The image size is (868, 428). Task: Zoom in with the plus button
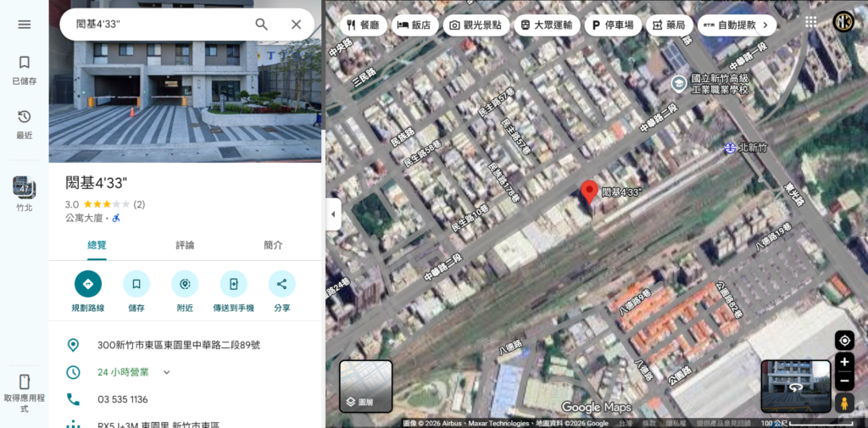pos(845,362)
